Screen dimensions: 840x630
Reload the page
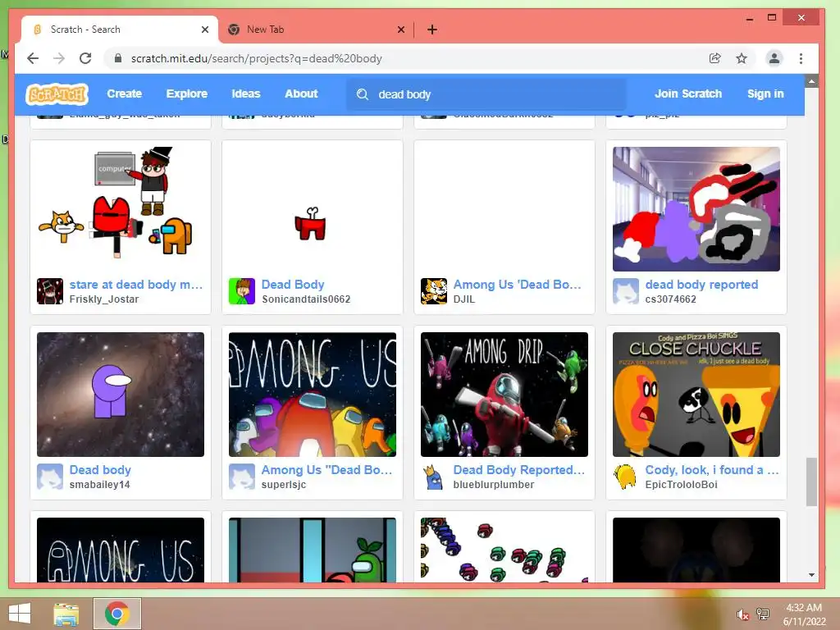(85, 58)
